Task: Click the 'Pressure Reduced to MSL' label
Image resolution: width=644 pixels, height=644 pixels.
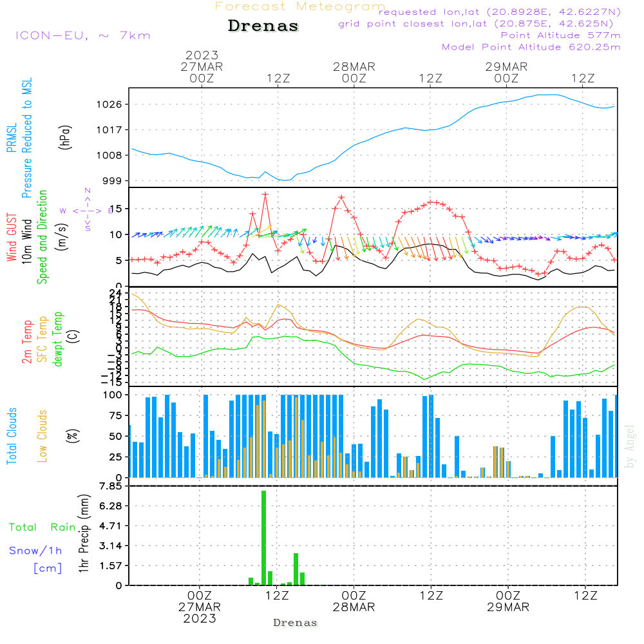Action: [26, 138]
